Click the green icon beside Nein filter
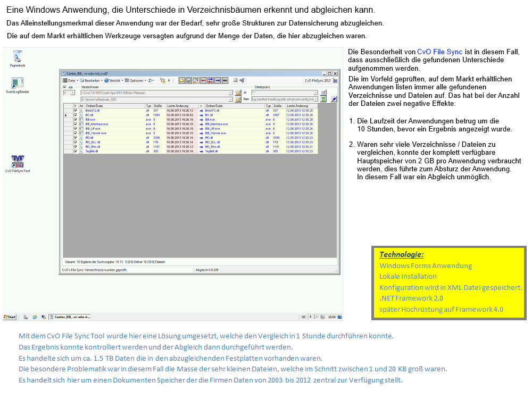532x399 pixels. (323, 99)
